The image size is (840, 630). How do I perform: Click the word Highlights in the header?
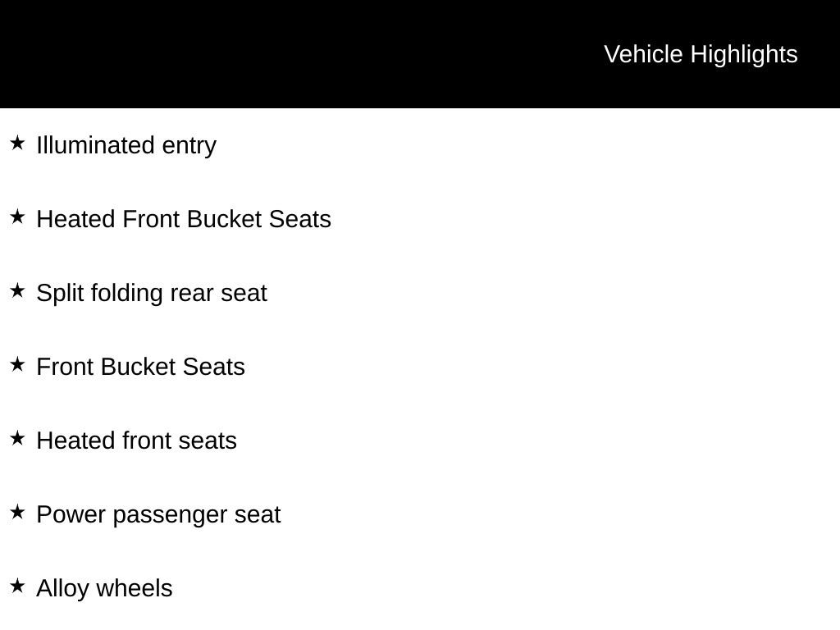point(744,55)
